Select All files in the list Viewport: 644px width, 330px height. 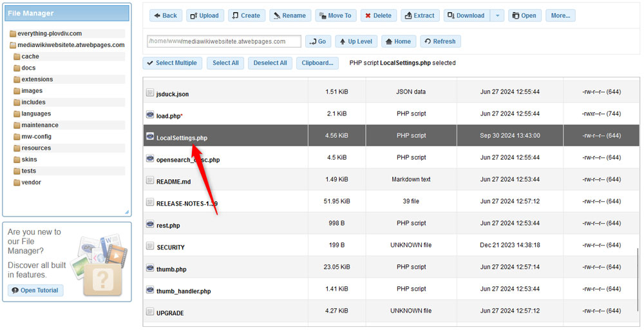(225, 63)
